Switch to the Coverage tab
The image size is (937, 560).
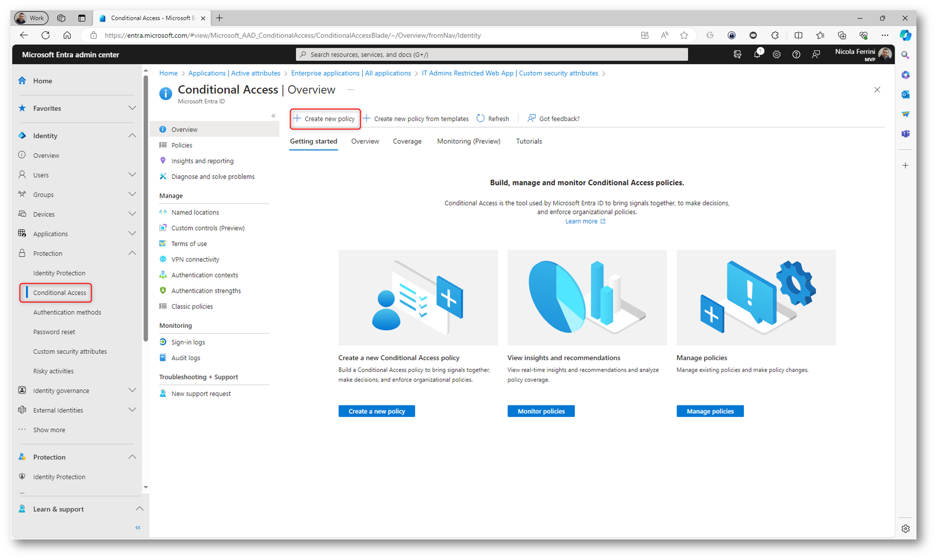pos(407,141)
